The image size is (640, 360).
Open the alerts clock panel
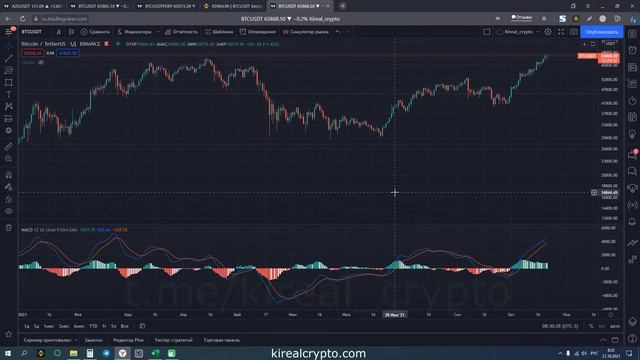[632, 50]
